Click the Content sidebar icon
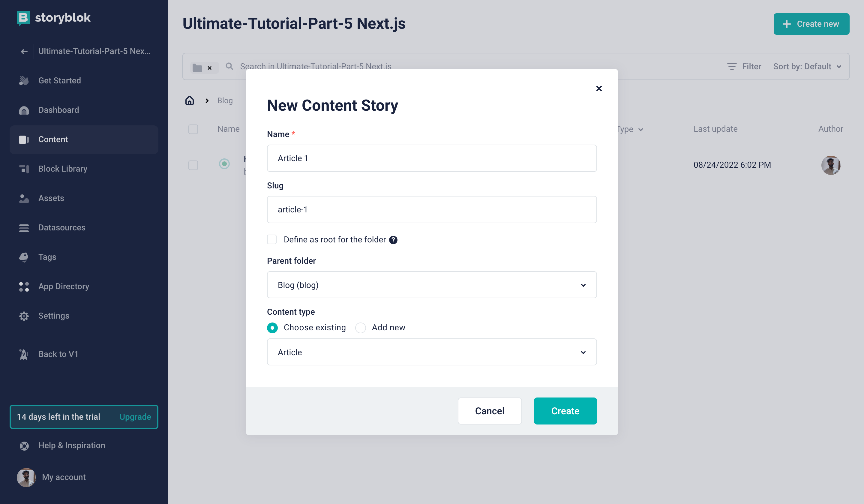The image size is (864, 504). point(24,139)
